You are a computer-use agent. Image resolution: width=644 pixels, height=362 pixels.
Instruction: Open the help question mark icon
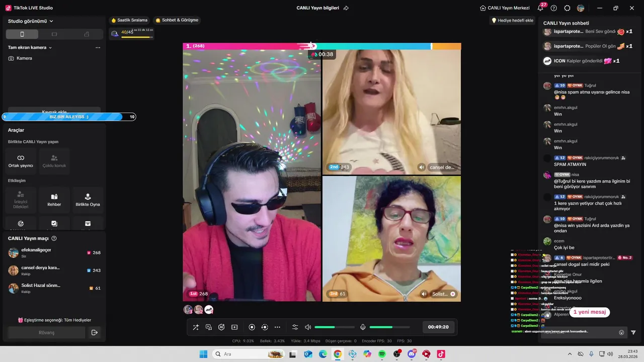(554, 8)
